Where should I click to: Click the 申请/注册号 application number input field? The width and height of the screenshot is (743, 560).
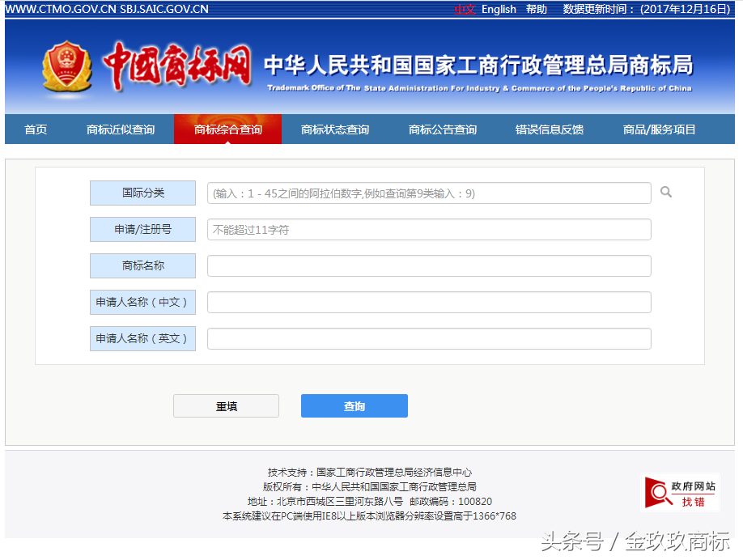pyautogui.click(x=429, y=229)
